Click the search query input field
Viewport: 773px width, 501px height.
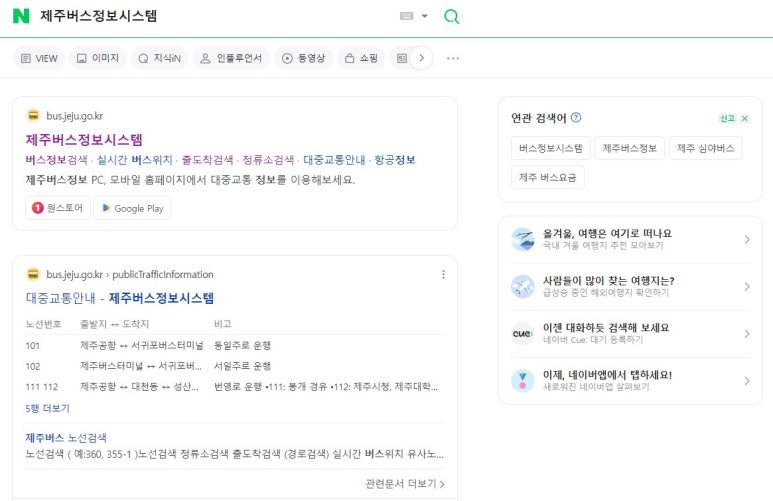coord(214,16)
